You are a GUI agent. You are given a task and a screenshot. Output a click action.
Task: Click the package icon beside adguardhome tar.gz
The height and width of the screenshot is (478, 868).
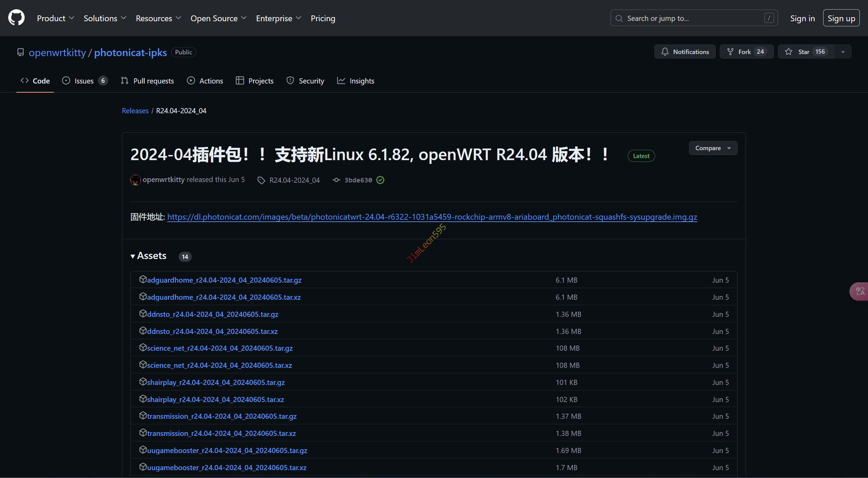pyautogui.click(x=143, y=280)
